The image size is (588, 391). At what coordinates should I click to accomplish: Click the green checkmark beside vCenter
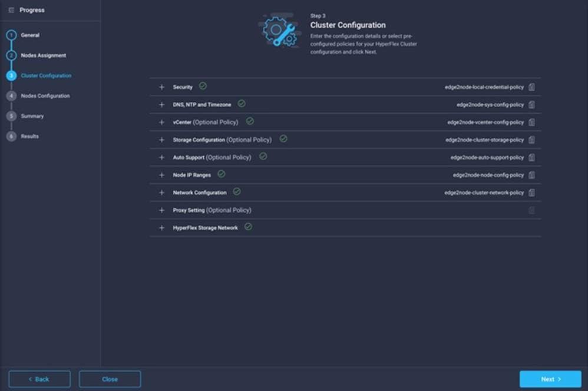[x=250, y=121]
